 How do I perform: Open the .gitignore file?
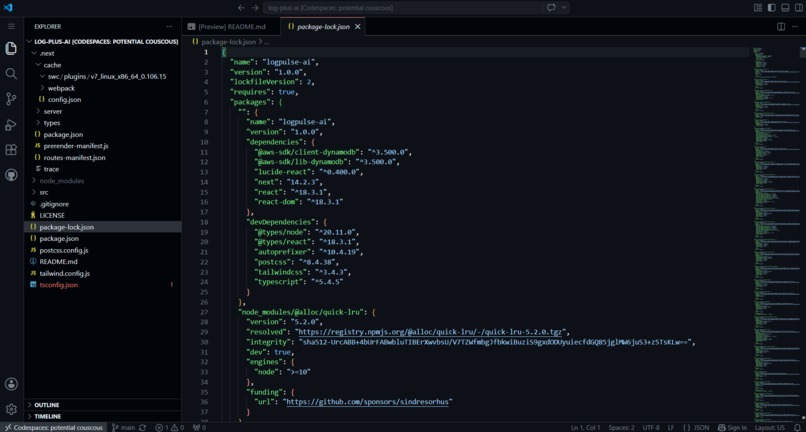coord(102,204)
